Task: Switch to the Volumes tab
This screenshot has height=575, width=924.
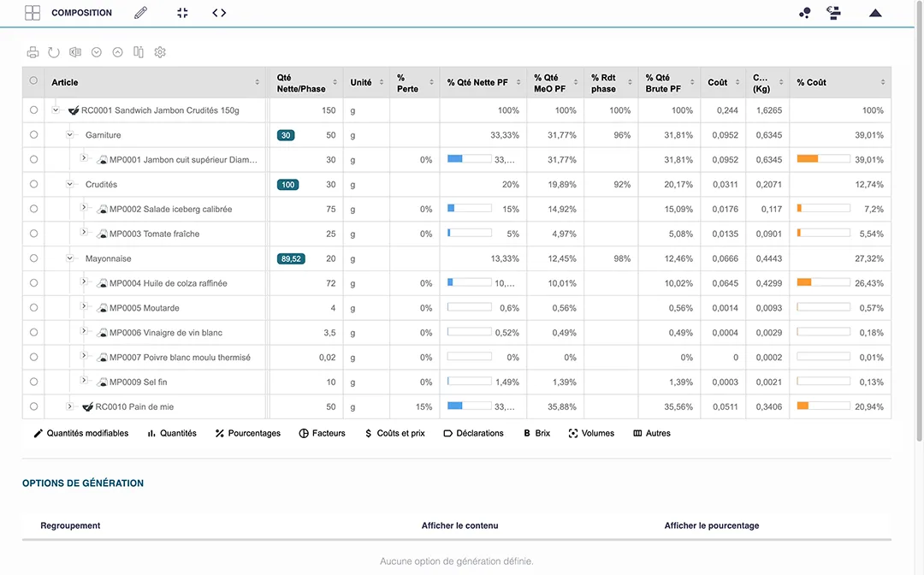Action: click(x=592, y=434)
